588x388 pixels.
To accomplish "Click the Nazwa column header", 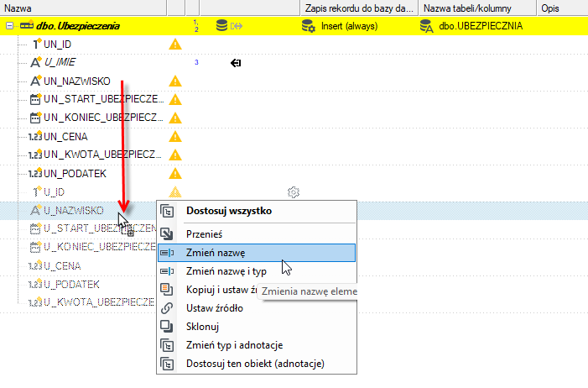I will click(x=83, y=8).
